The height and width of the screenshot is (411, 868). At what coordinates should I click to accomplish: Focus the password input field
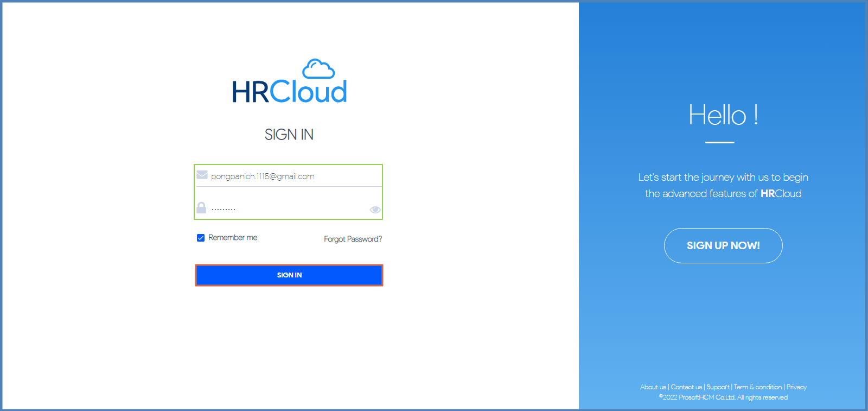click(289, 208)
